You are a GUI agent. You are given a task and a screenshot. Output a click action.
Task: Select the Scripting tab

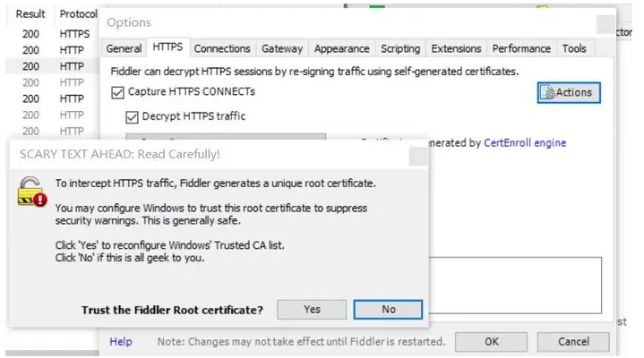click(x=399, y=48)
